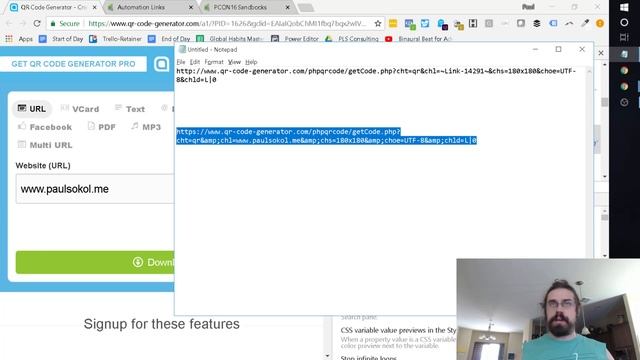Open the yellow extension icon after the star
640x360 pixels.
click(x=393, y=24)
